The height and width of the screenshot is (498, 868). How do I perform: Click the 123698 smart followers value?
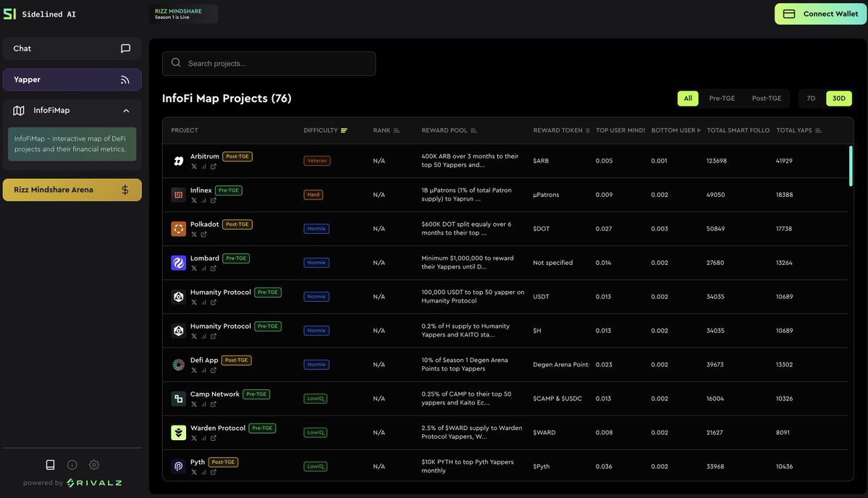click(716, 161)
